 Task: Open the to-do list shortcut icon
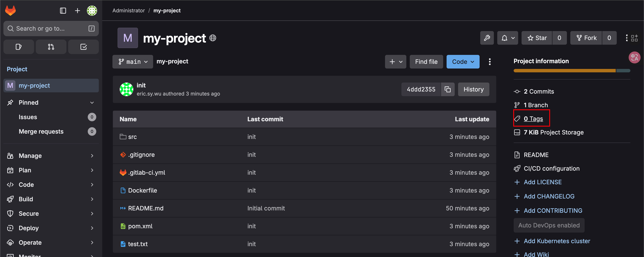pyautogui.click(x=83, y=47)
